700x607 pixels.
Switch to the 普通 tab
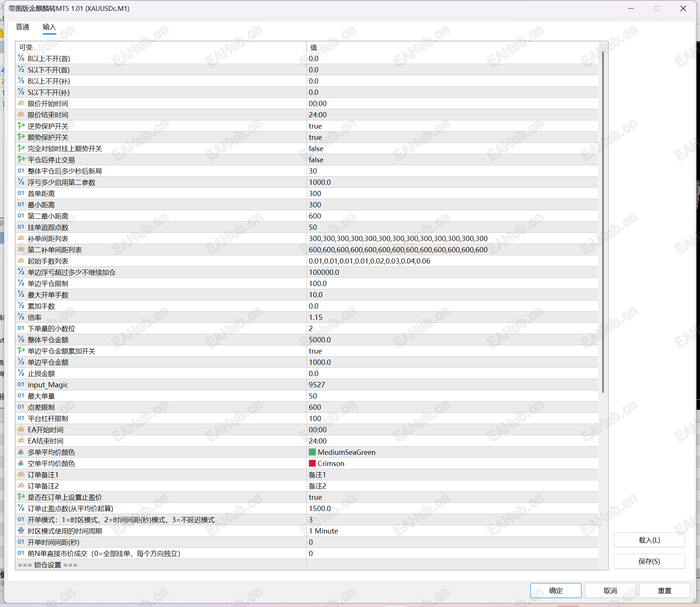[23, 27]
